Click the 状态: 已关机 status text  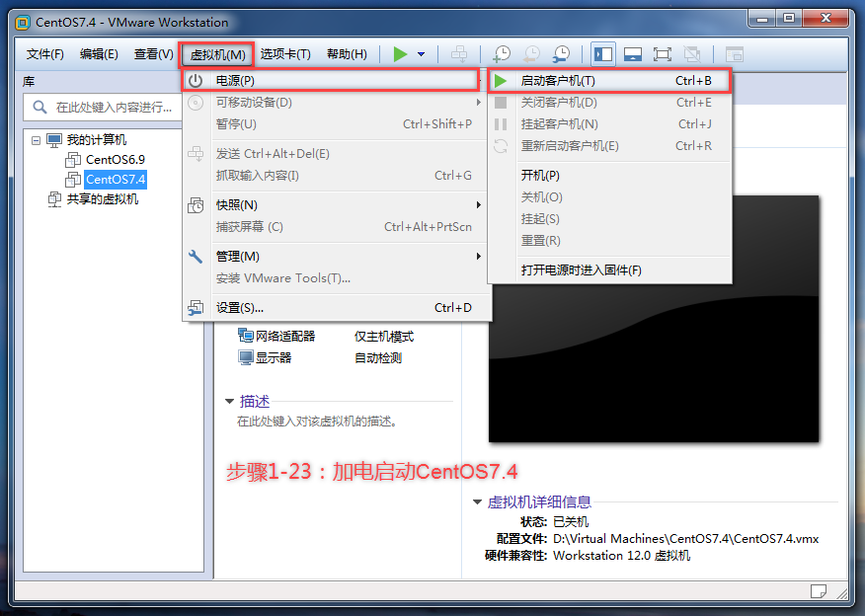tap(554, 521)
